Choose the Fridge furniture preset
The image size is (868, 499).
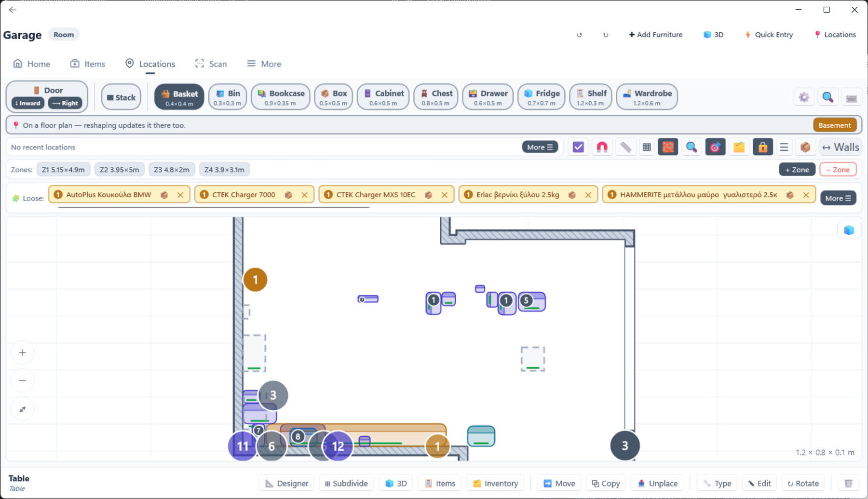coord(541,97)
